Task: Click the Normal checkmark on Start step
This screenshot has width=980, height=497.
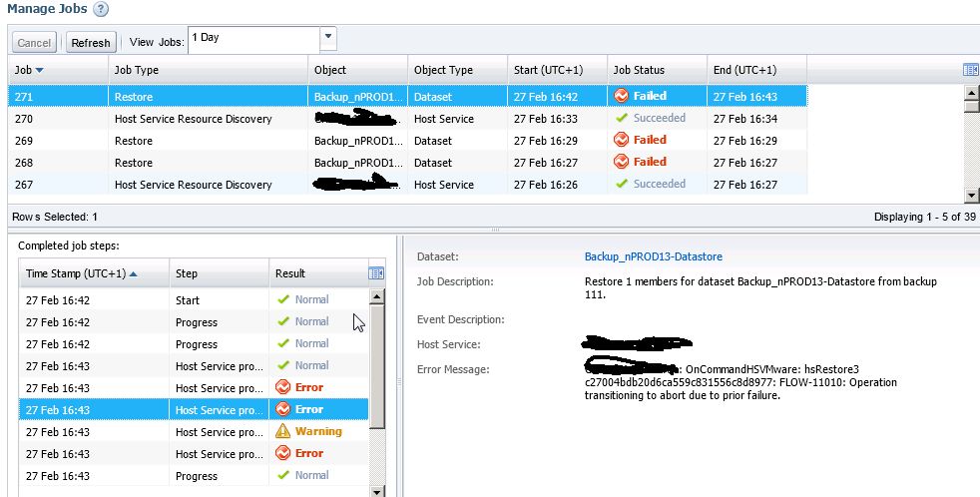Action: (x=283, y=299)
